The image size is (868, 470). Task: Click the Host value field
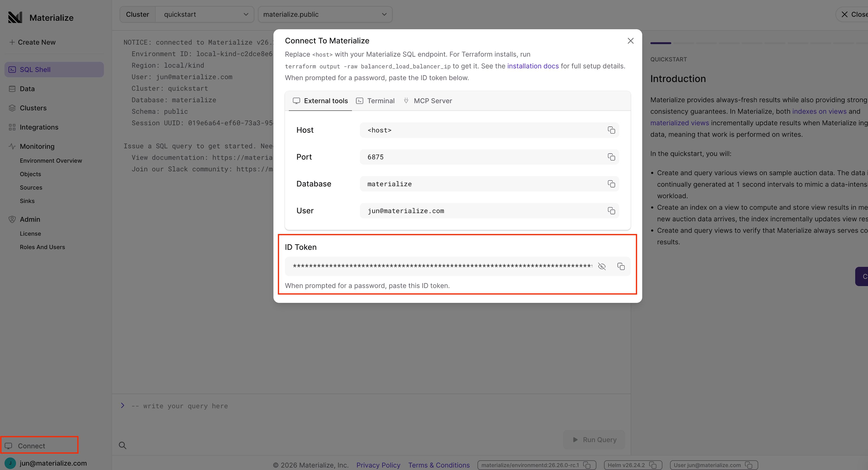point(489,130)
